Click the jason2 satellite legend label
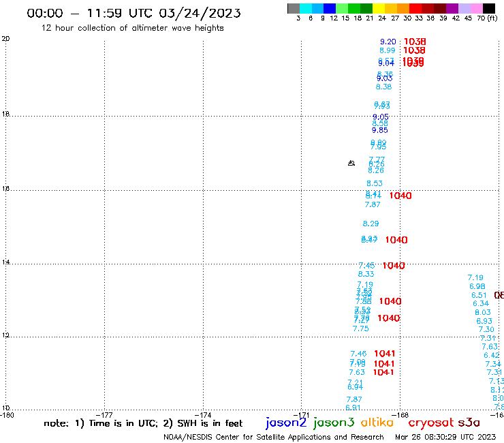Viewport: 504px width, 443px height. pyautogui.click(x=286, y=423)
